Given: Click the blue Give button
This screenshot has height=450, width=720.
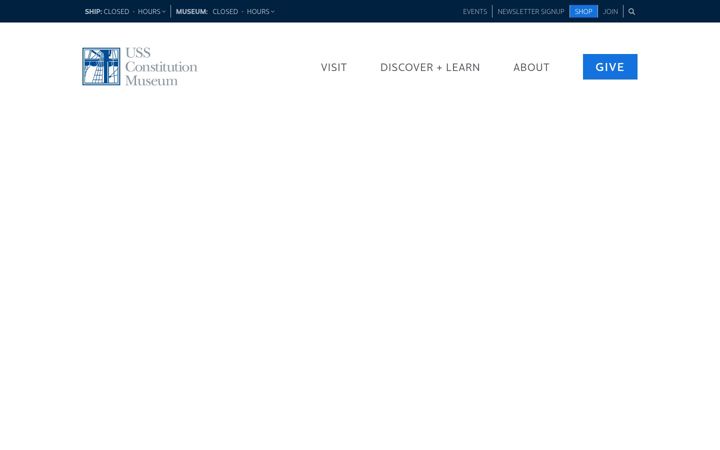Looking at the screenshot, I should click(610, 67).
